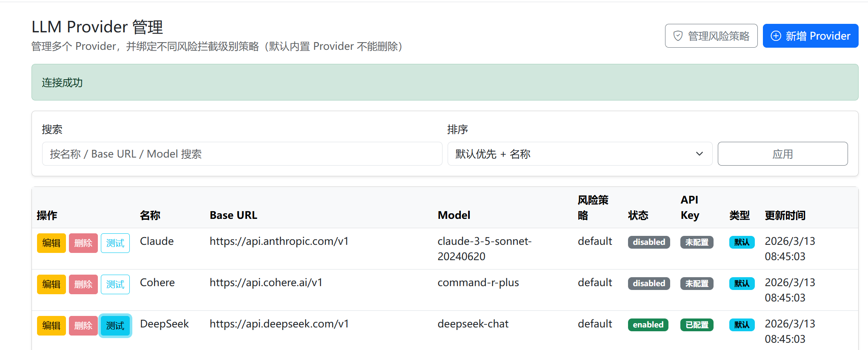Viewport: 868px width, 350px height.
Task: Test the DeepSeek provider connection
Action: point(115,326)
